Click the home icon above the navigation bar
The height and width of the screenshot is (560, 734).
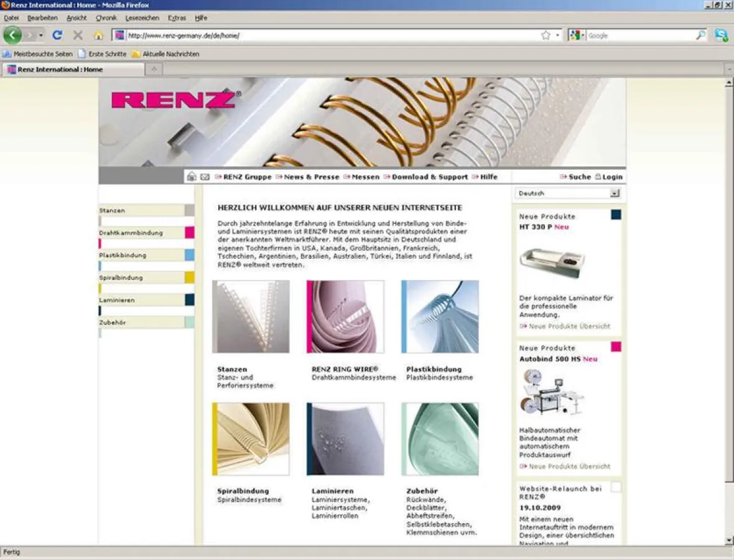click(192, 177)
